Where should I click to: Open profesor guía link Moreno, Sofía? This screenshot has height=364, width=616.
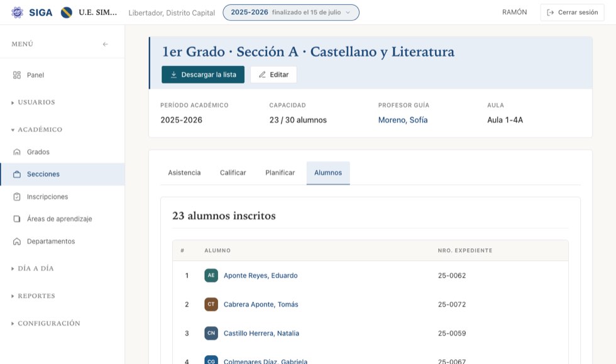pyautogui.click(x=403, y=120)
